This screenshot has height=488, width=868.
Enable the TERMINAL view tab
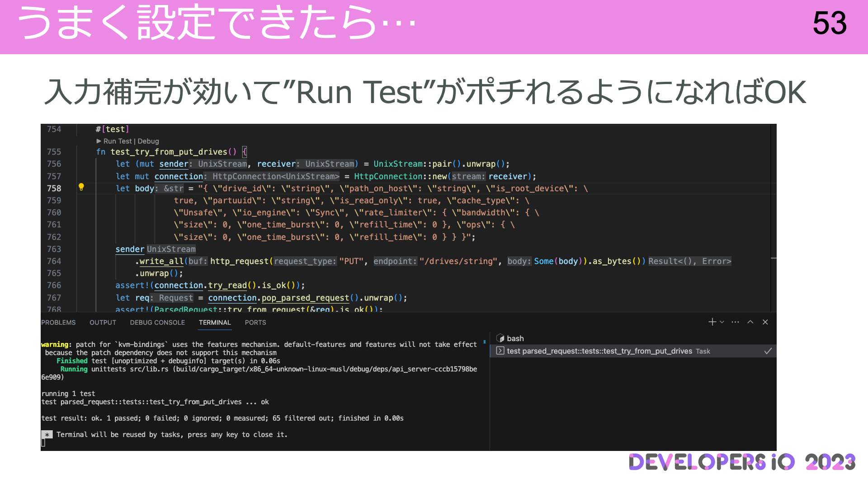pyautogui.click(x=214, y=322)
